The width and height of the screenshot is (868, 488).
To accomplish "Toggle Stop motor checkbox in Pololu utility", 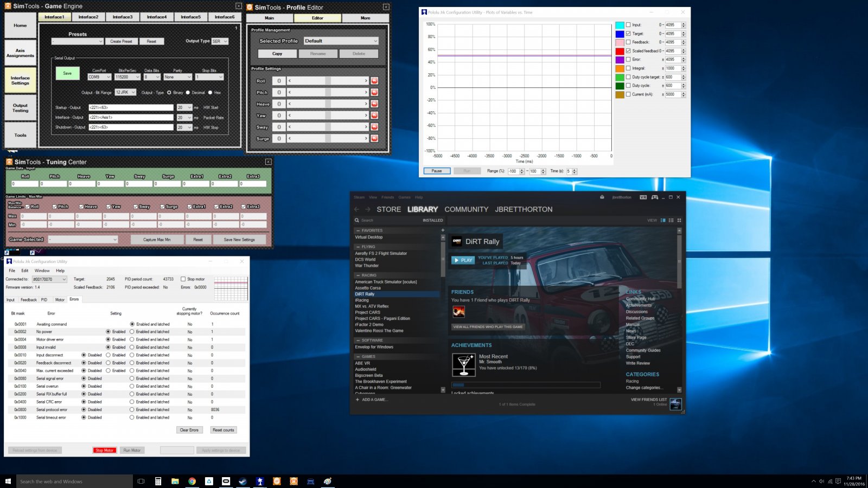I will click(x=183, y=279).
